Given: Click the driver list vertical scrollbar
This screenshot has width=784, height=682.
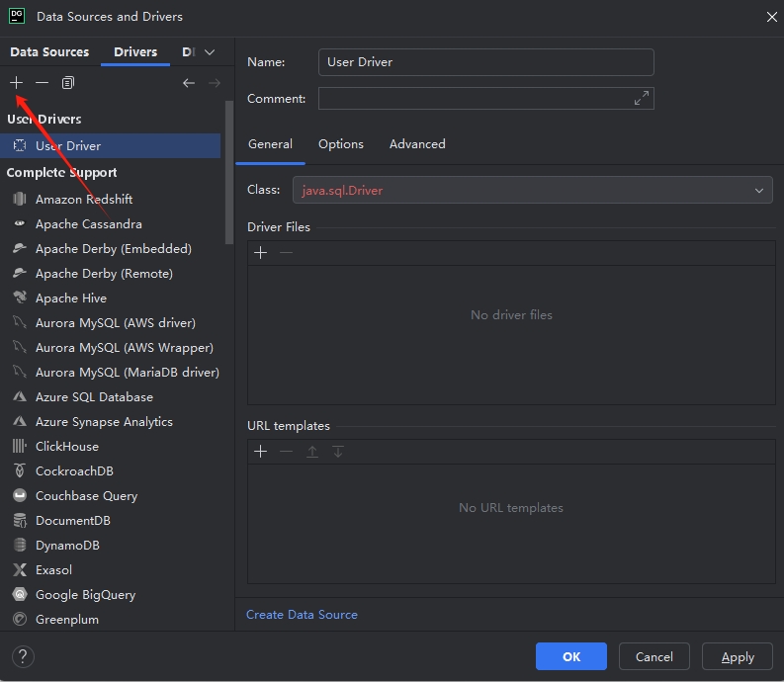Looking at the screenshot, I should [229, 168].
